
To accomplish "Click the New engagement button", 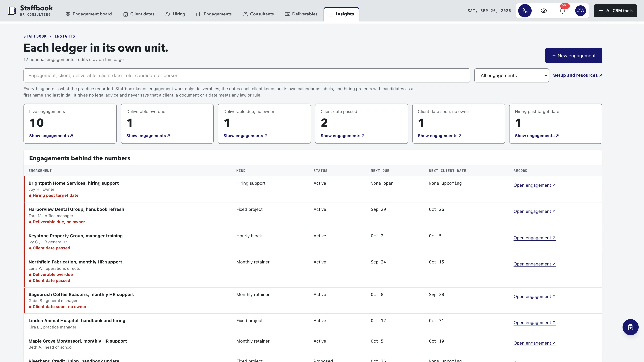I will click(574, 55).
